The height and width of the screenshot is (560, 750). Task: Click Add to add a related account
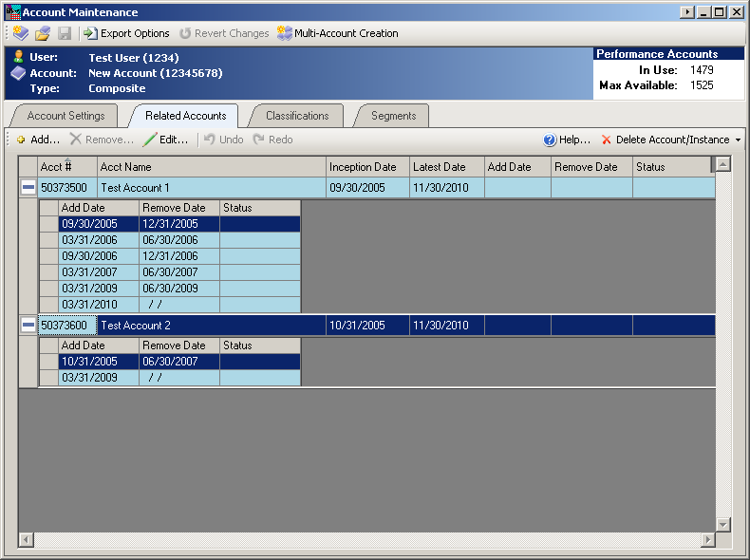pos(38,140)
